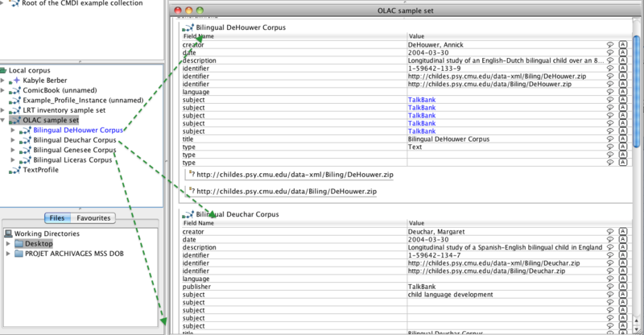
Task: Click the 'A' icon in the child language development row
Action: pyautogui.click(x=622, y=294)
